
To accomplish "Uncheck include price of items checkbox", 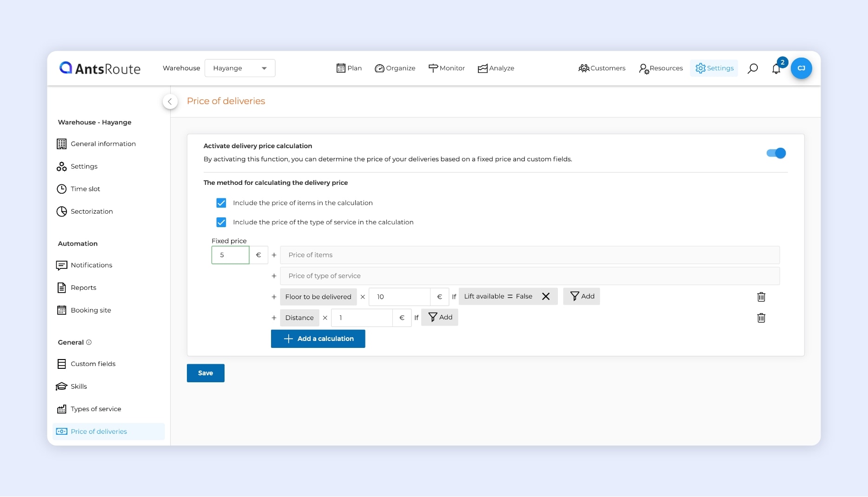I will (221, 203).
